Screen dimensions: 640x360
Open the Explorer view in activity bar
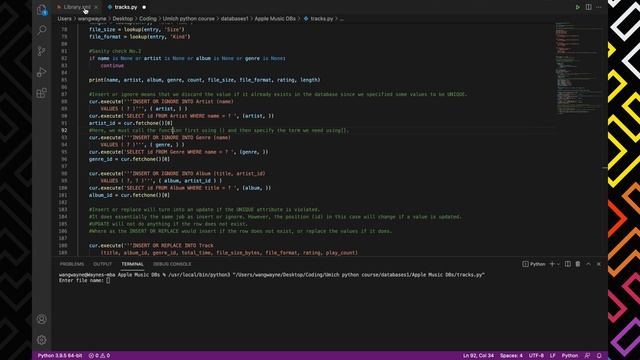tap(42, 9)
